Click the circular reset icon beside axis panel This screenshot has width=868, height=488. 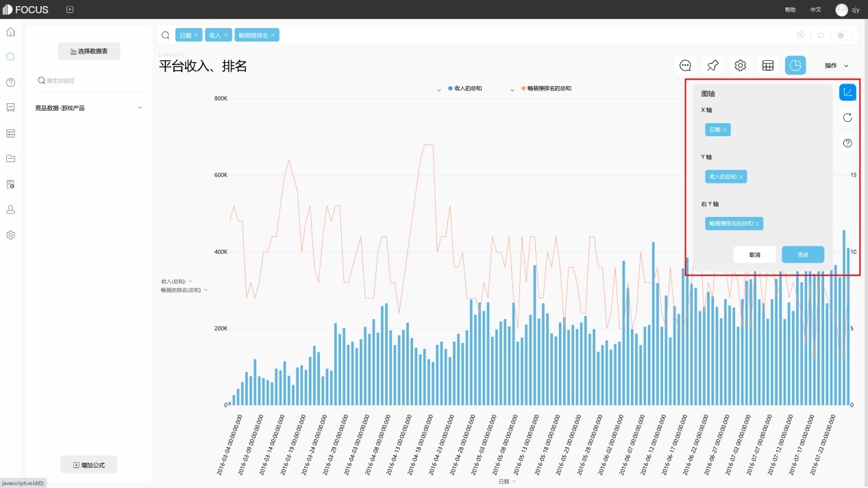point(847,118)
